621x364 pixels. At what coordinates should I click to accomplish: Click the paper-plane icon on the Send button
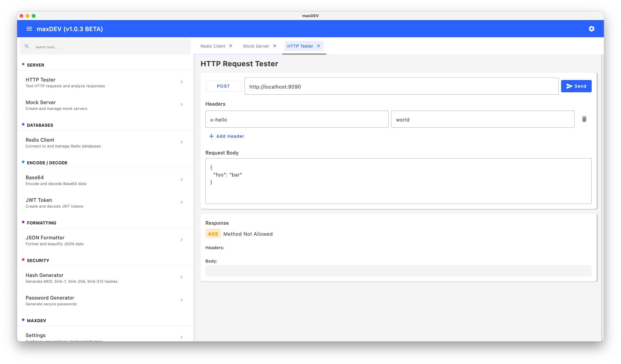click(x=569, y=86)
